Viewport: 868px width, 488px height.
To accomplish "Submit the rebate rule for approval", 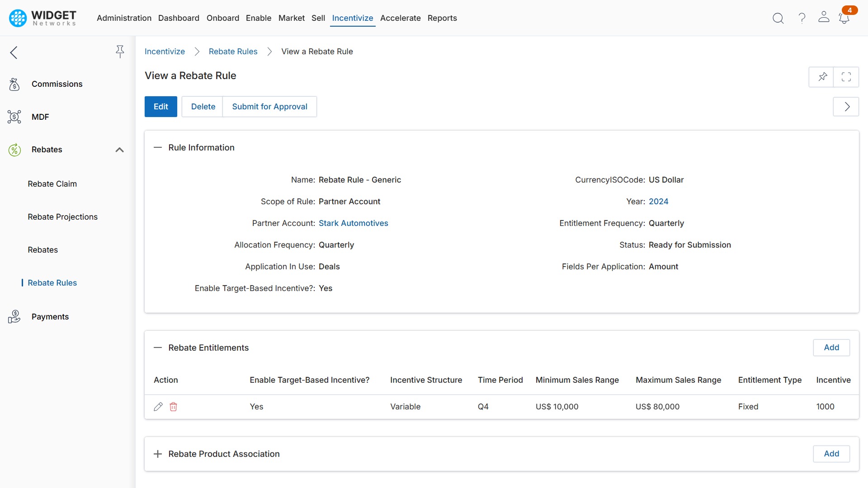I will tap(269, 107).
